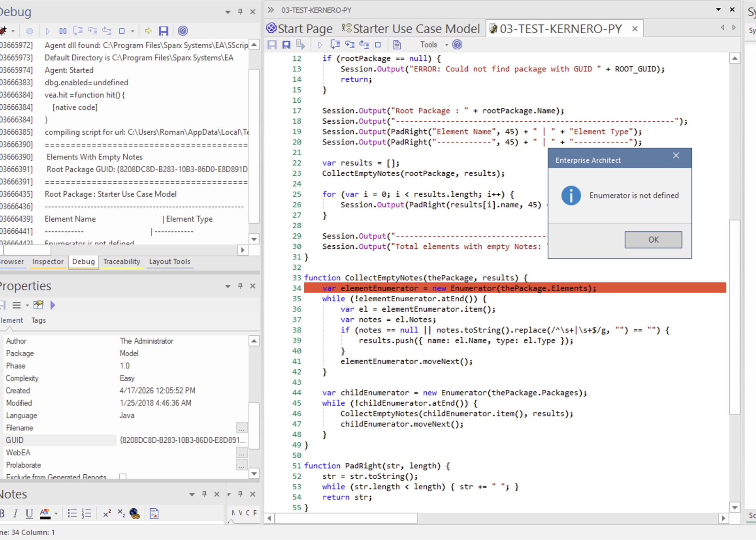756x540 pixels.
Task: Close the Enterprise Architect error dialog
Action: pyautogui.click(x=676, y=155)
